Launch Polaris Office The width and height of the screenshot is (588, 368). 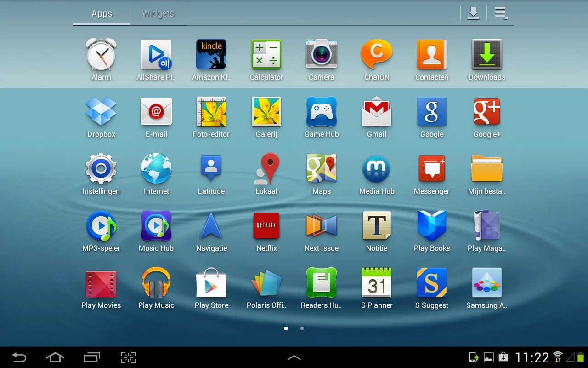(266, 283)
